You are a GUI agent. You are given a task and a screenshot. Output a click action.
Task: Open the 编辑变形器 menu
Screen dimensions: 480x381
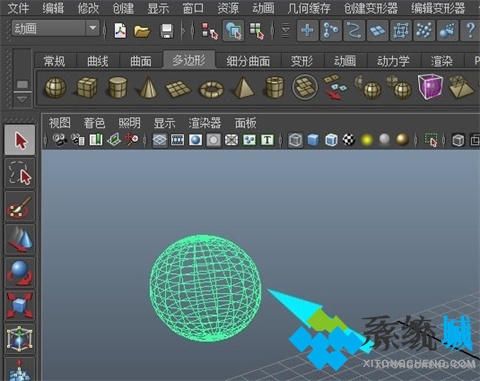(x=438, y=8)
